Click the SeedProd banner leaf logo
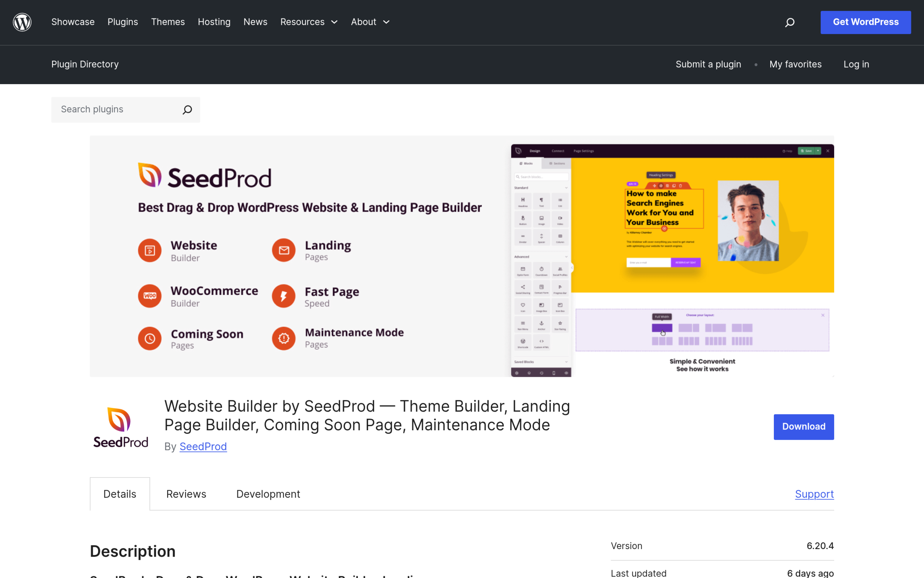The width and height of the screenshot is (924, 578). click(x=149, y=175)
